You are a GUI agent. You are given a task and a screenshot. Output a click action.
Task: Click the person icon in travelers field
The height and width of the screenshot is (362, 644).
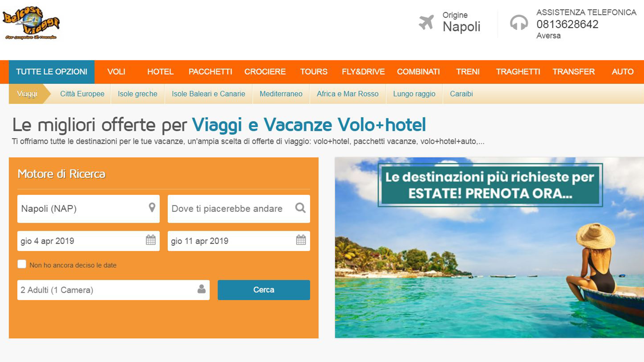(x=201, y=289)
